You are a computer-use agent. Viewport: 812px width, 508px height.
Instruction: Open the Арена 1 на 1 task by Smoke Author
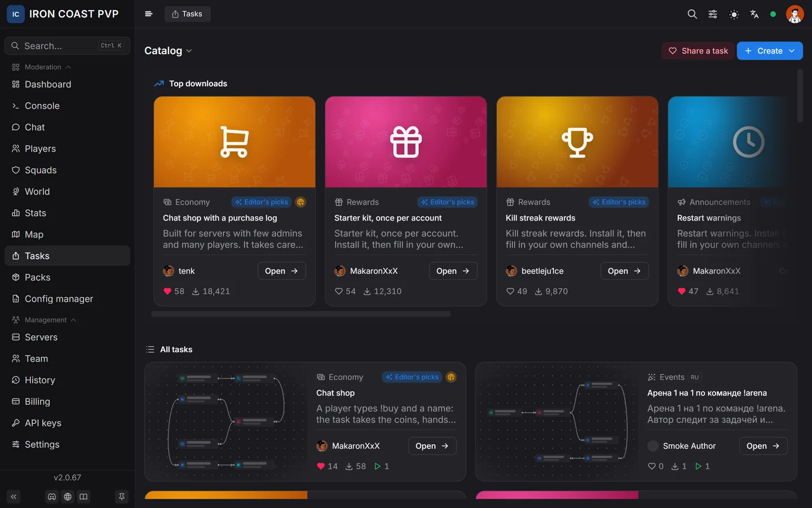(763, 446)
